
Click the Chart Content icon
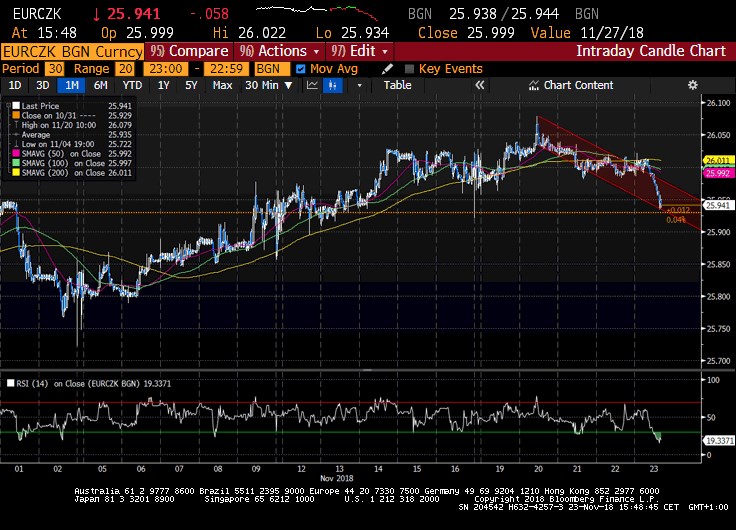coord(533,85)
